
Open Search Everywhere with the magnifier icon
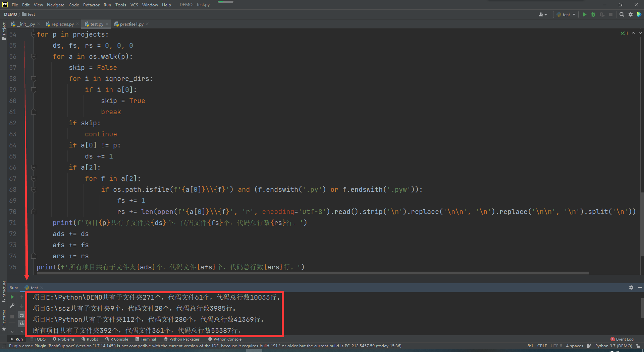[622, 14]
